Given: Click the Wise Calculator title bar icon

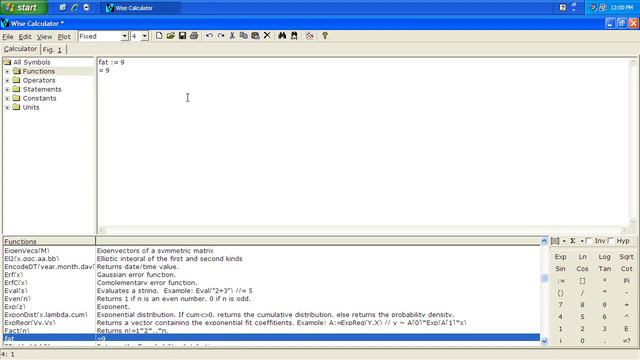Looking at the screenshot, I should point(5,23).
